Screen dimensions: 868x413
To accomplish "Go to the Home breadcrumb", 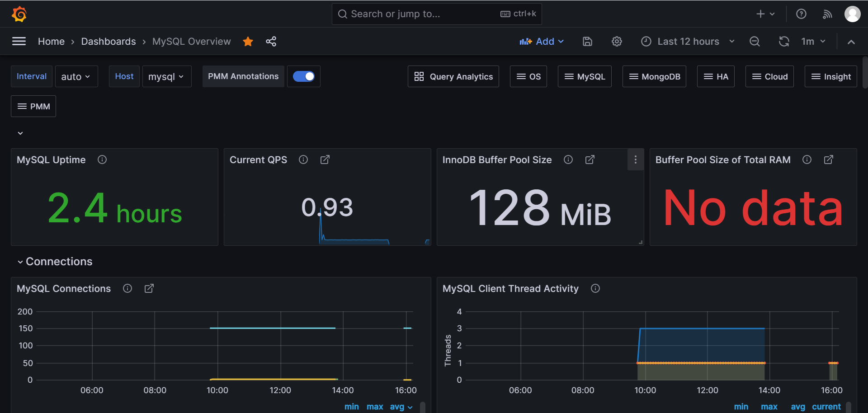I will point(51,41).
